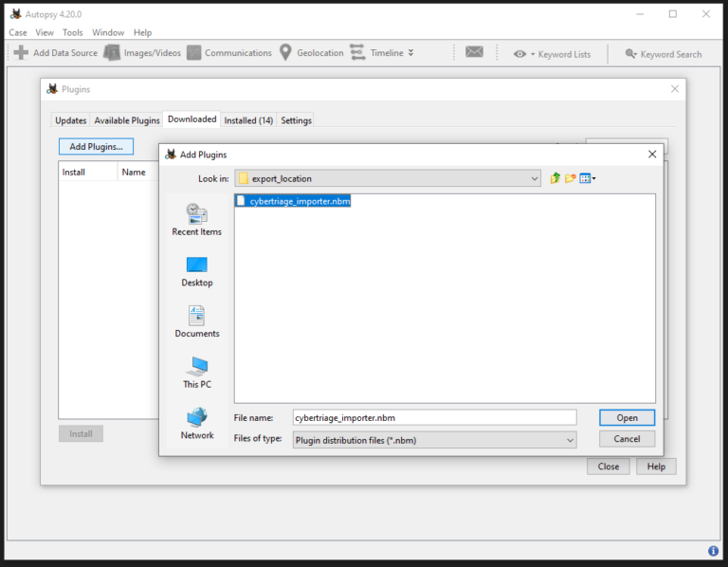Open the Images/Videos viewer
The image size is (728, 567).
[x=142, y=53]
